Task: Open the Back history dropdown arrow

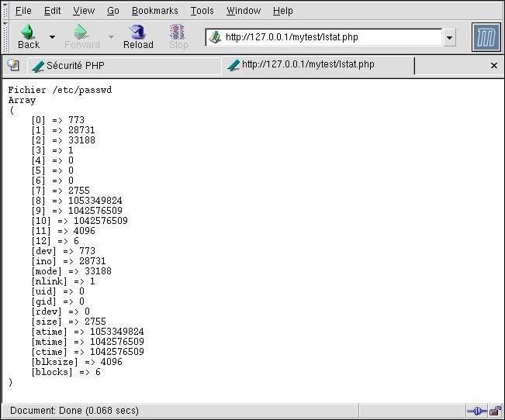Action: point(52,36)
